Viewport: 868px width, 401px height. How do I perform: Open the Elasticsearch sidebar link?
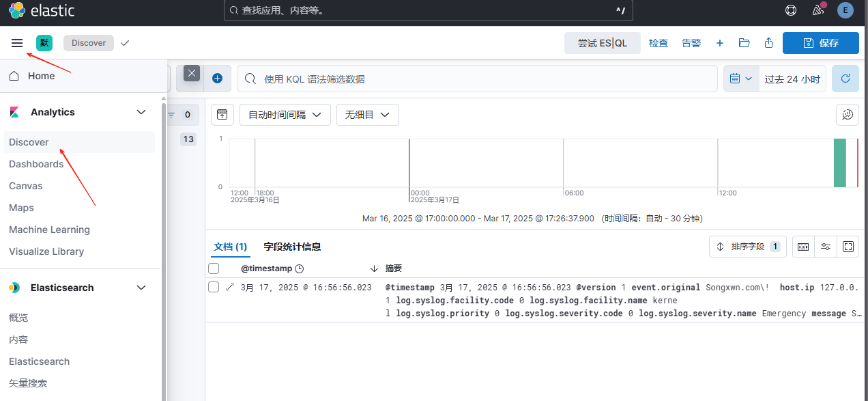point(39,361)
